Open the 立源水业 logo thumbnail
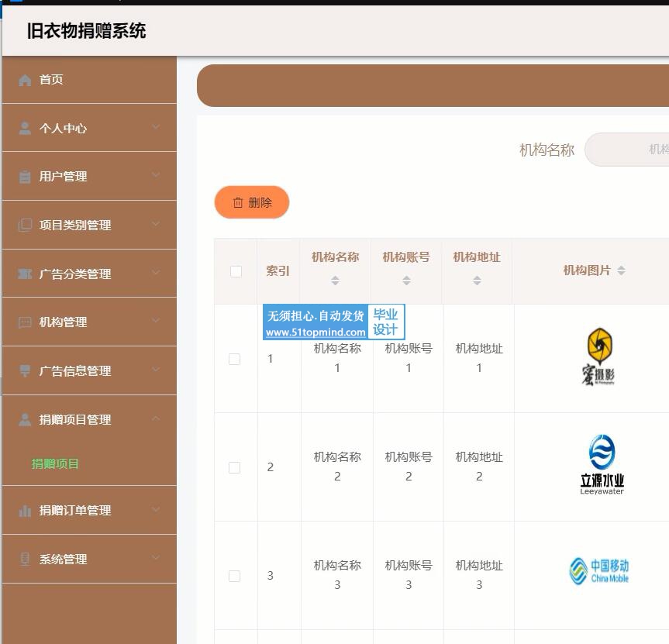The height and width of the screenshot is (644, 669). click(602, 465)
